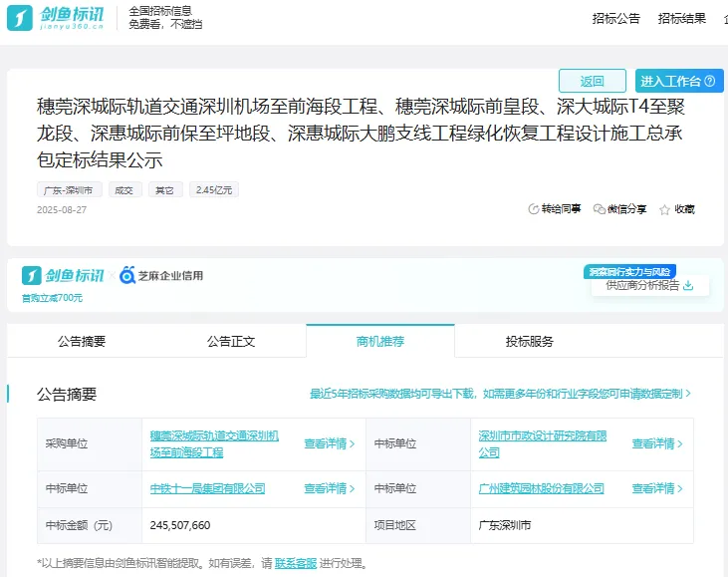The width and height of the screenshot is (728, 577).
Task: Click the 微信分享 WeChat icon
Action: coord(598,209)
